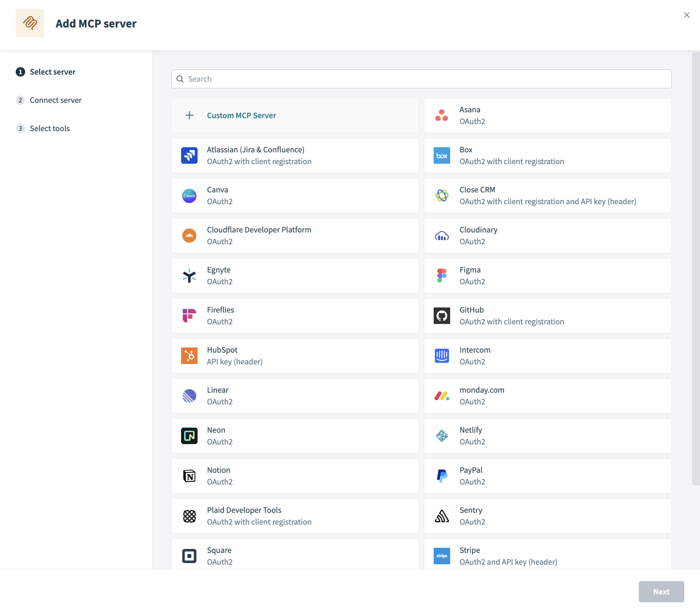Select the Intercom logo icon
The height and width of the screenshot is (611, 700).
click(442, 356)
